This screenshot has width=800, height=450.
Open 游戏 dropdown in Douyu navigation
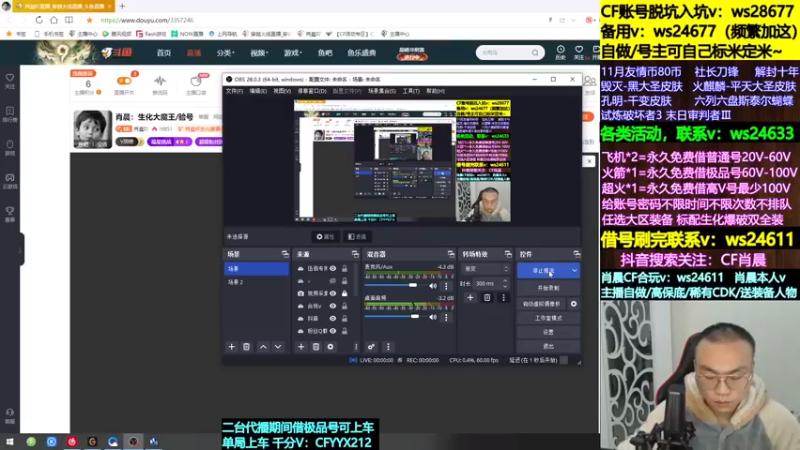pos(293,53)
